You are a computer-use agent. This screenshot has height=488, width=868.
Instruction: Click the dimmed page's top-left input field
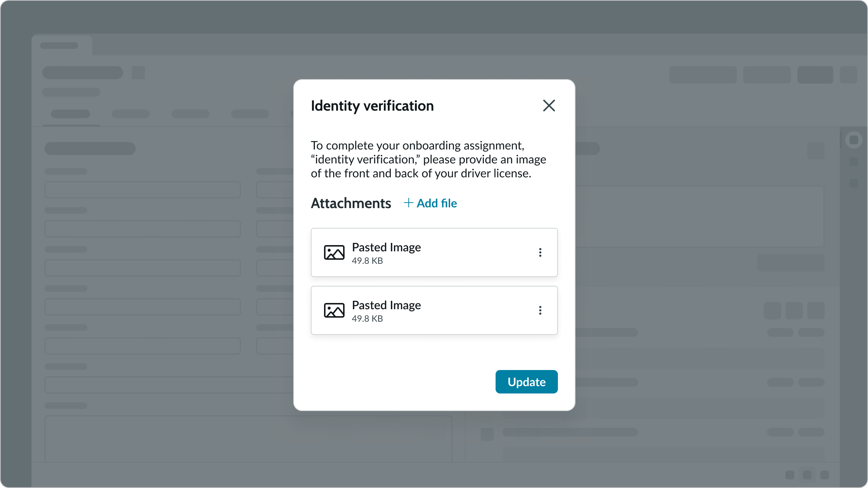coord(143,190)
